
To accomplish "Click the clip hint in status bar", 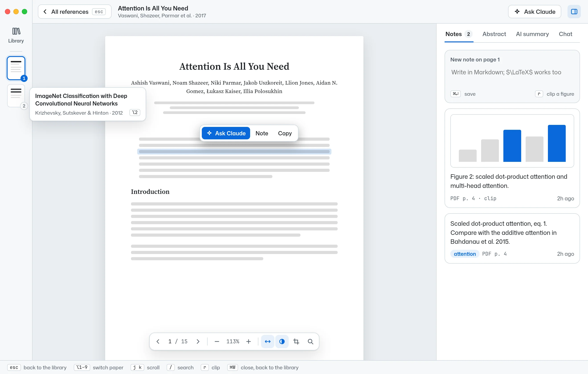I will [210, 367].
